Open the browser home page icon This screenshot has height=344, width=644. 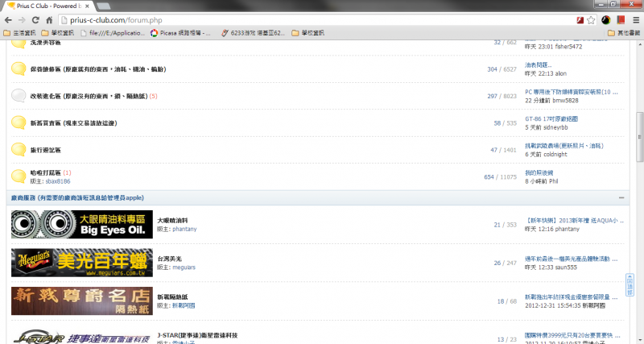[x=49, y=19]
